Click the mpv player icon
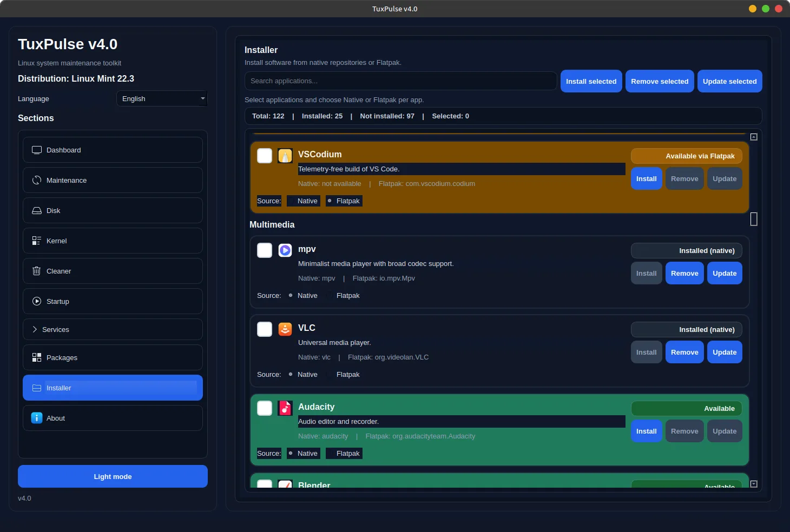The height and width of the screenshot is (532, 790). coord(285,250)
